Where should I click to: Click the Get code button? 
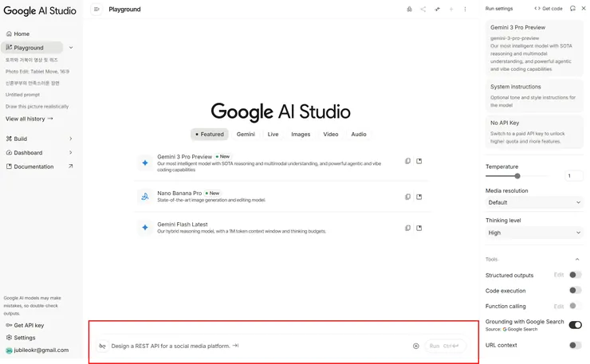pos(549,8)
